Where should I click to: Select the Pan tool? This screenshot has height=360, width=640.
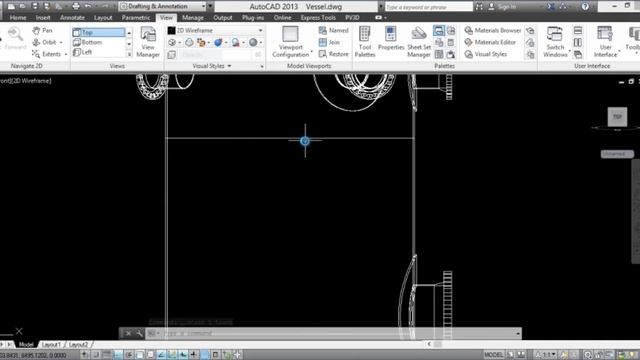tap(42, 31)
